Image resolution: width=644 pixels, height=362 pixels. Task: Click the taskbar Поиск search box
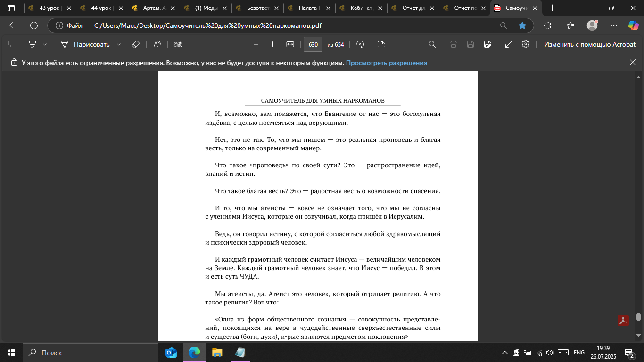(91, 353)
